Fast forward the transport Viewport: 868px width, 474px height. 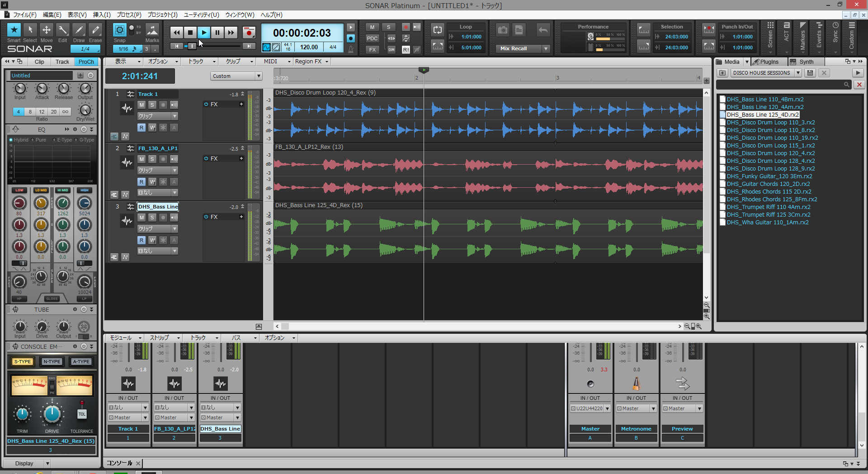click(231, 32)
